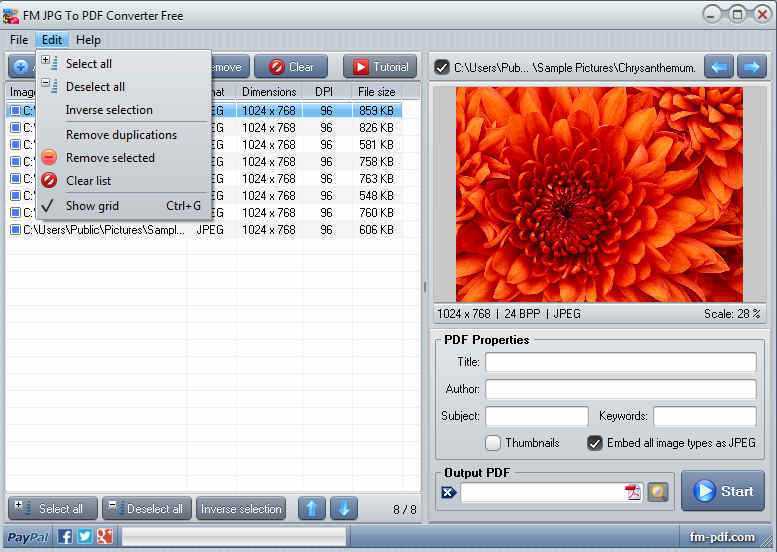Click the Clear toolbar button

(291, 67)
